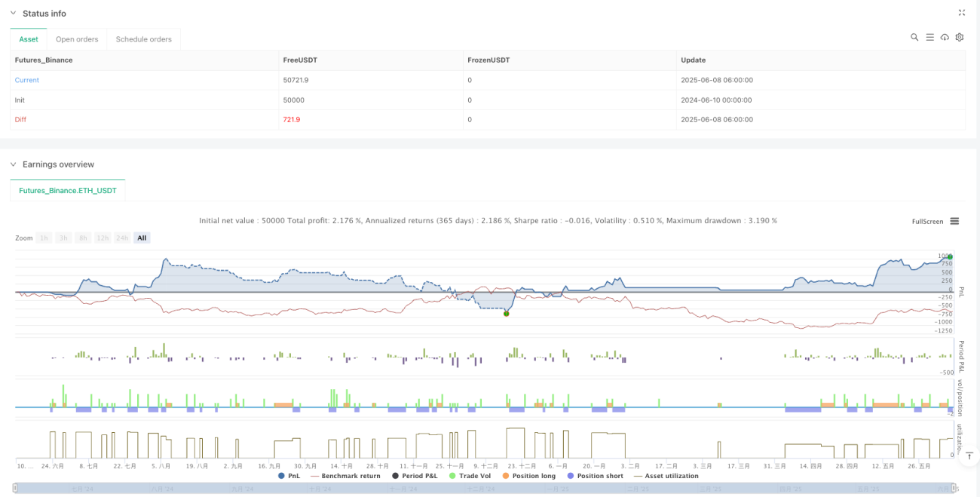This screenshot has height=497, width=980.
Task: Toggle Asset utilization legend entry
Action: [x=666, y=476]
